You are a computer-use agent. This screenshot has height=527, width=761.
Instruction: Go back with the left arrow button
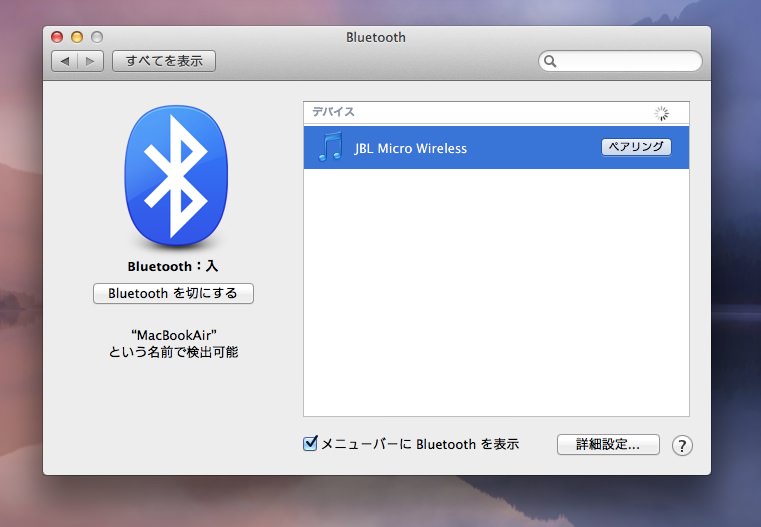[x=65, y=61]
